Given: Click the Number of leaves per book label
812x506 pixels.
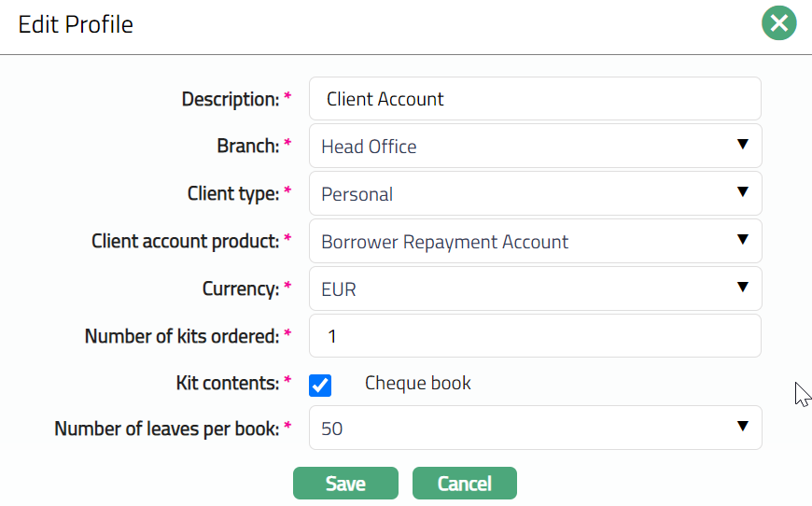Looking at the screenshot, I should (166, 429).
